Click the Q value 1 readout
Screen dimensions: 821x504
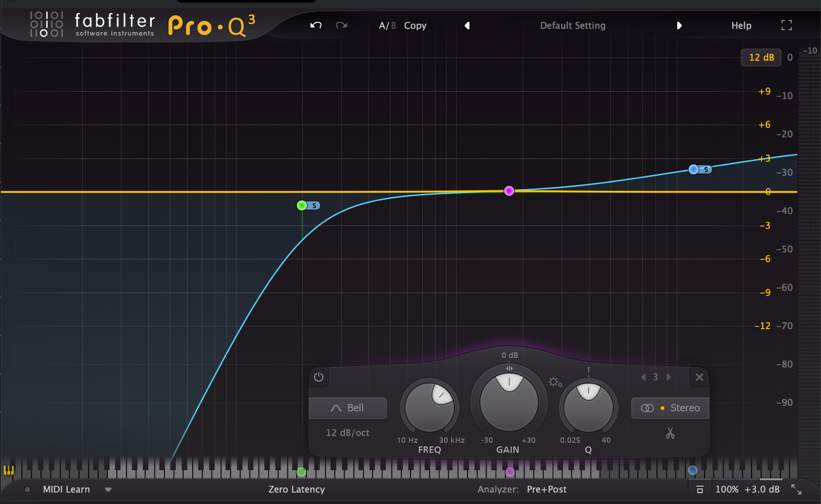coord(588,370)
